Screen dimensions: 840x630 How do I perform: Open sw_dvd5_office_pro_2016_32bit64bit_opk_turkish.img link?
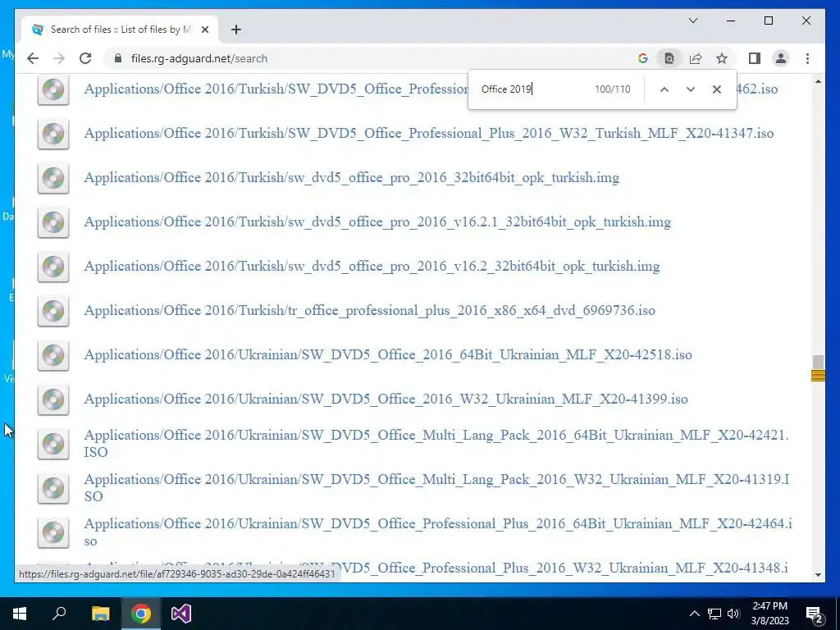[x=351, y=177]
